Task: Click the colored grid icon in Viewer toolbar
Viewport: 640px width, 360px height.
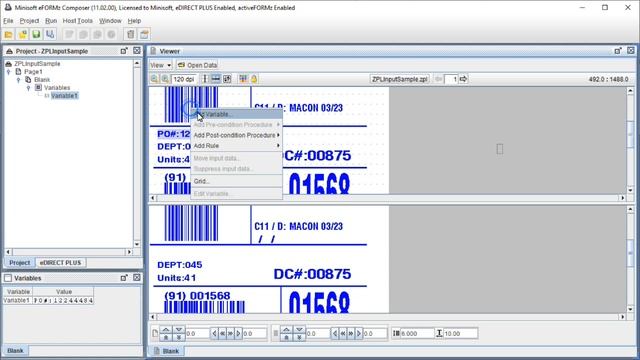Action: 243,79
